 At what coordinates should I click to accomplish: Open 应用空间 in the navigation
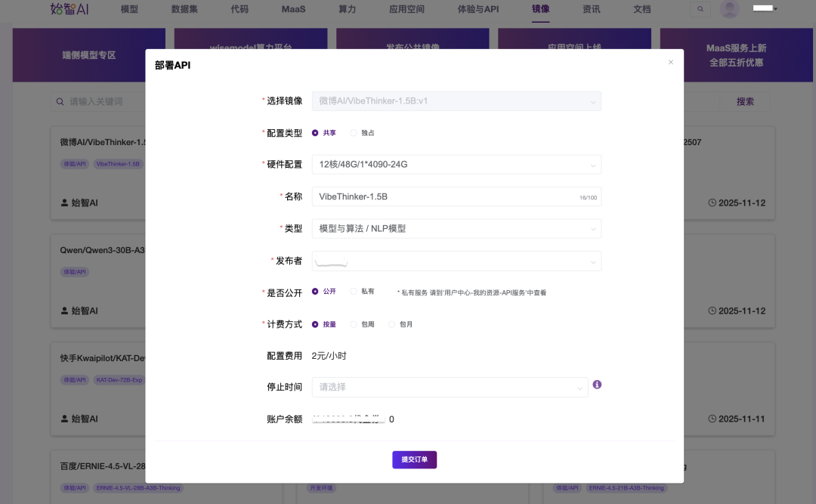(406, 9)
